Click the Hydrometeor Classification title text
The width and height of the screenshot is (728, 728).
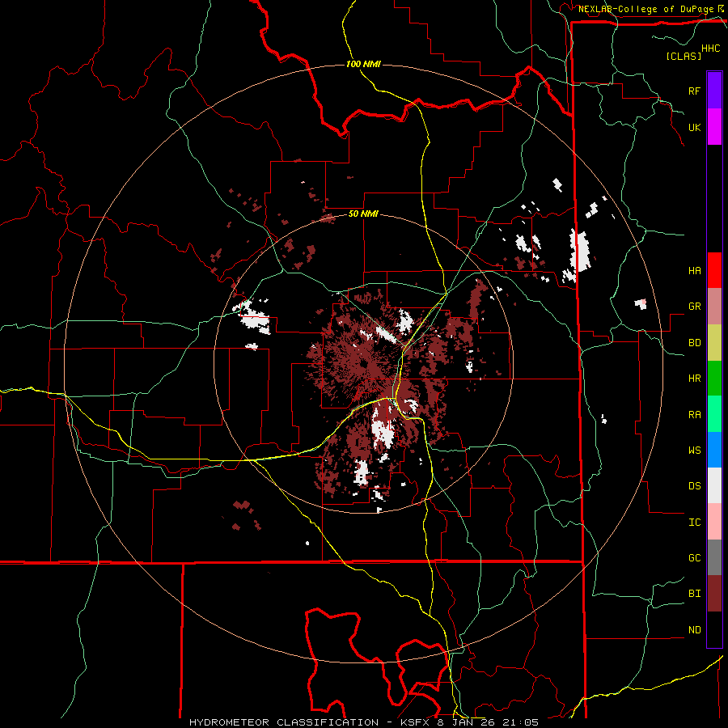[x=284, y=722]
